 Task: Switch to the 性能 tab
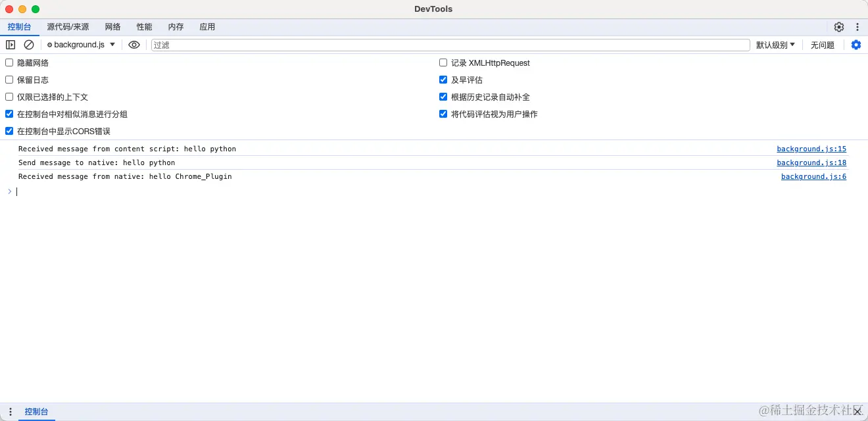pos(145,27)
